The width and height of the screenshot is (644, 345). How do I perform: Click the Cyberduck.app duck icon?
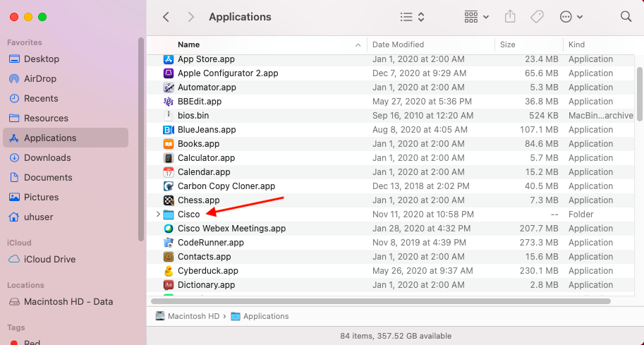coord(169,271)
